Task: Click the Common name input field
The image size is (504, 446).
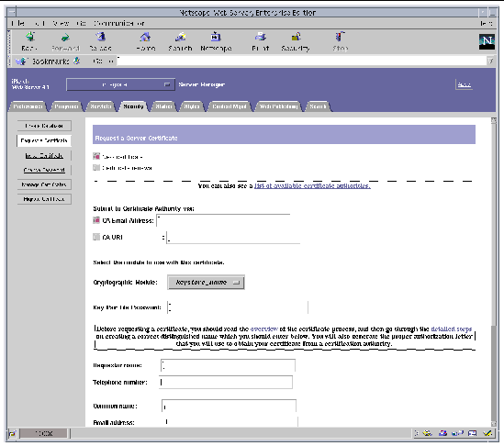Action: 229,407
